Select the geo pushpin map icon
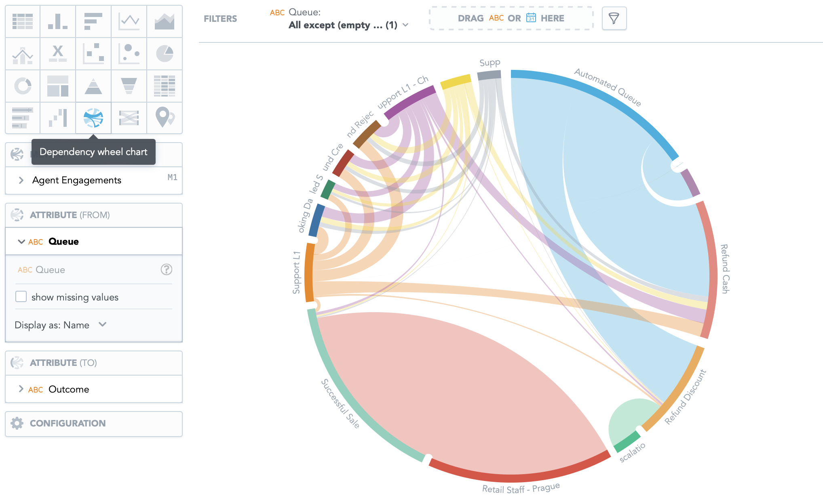 (x=165, y=118)
